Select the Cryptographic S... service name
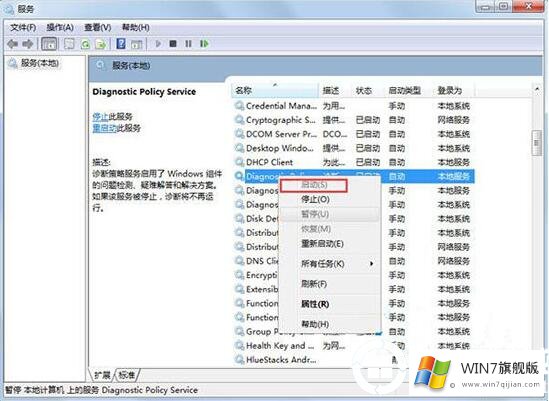549x401 pixels. tap(280, 120)
